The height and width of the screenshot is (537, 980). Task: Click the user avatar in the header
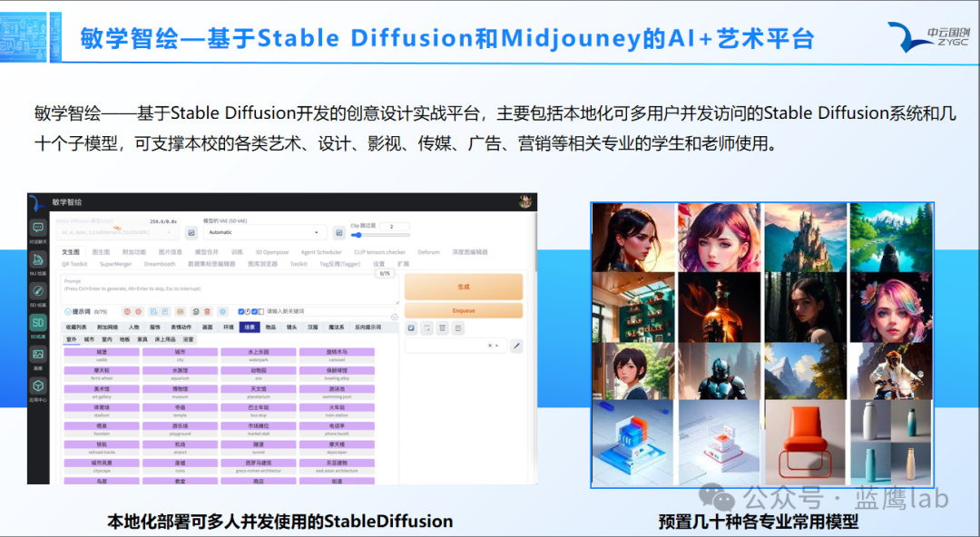[525, 202]
